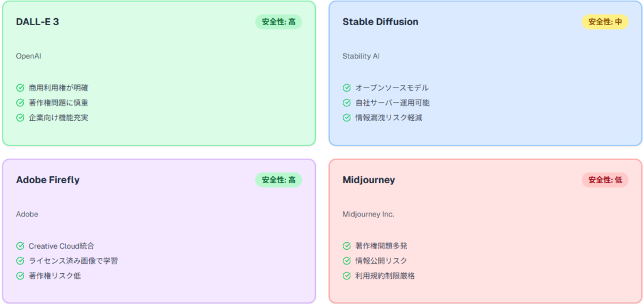Screen dimensions: 644x304
Task: Click the check icon next to 情報漏洩リスク軽減
Action: pyautogui.click(x=347, y=118)
